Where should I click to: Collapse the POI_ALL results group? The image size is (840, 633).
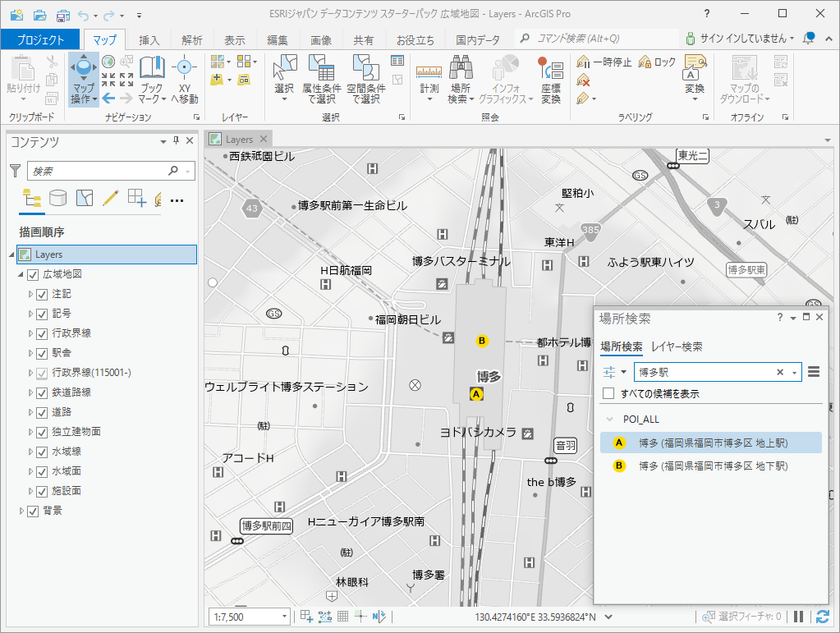point(609,420)
